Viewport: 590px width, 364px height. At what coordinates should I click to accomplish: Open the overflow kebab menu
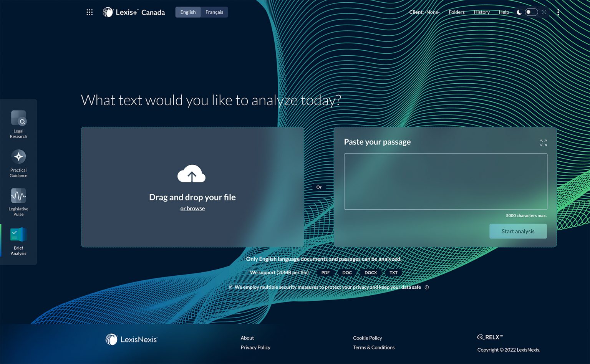tap(559, 12)
